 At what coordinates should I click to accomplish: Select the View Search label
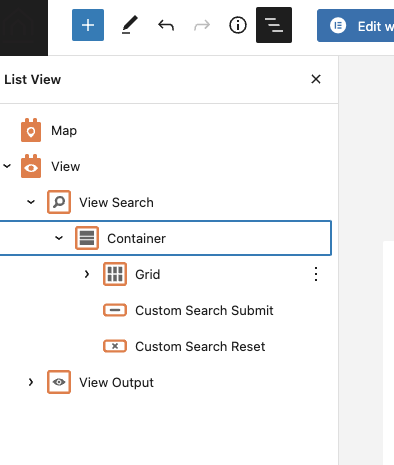[x=116, y=202]
